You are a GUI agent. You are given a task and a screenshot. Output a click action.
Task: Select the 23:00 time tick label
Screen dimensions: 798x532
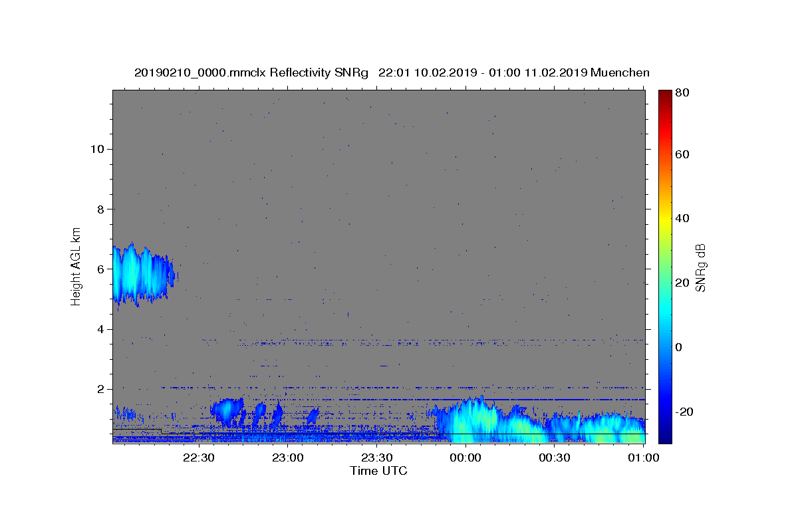[x=287, y=458]
